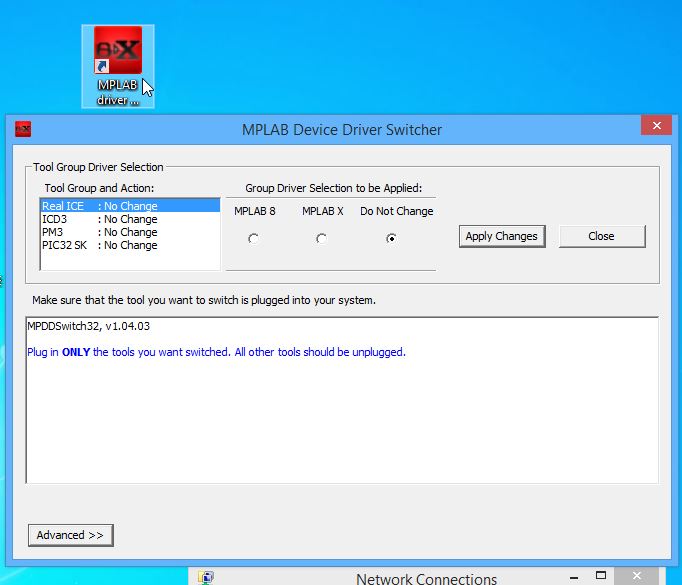Click the Network Connections title bar

tap(426, 577)
